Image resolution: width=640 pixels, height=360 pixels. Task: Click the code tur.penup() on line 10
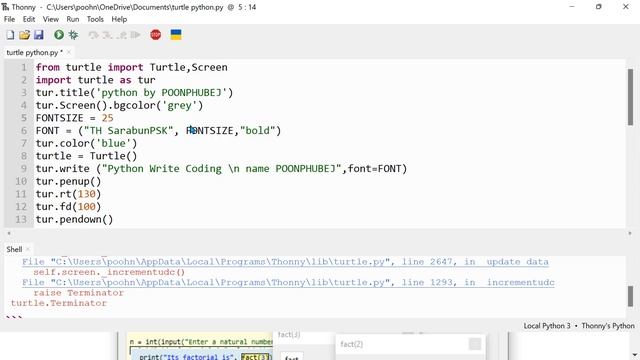(69, 181)
